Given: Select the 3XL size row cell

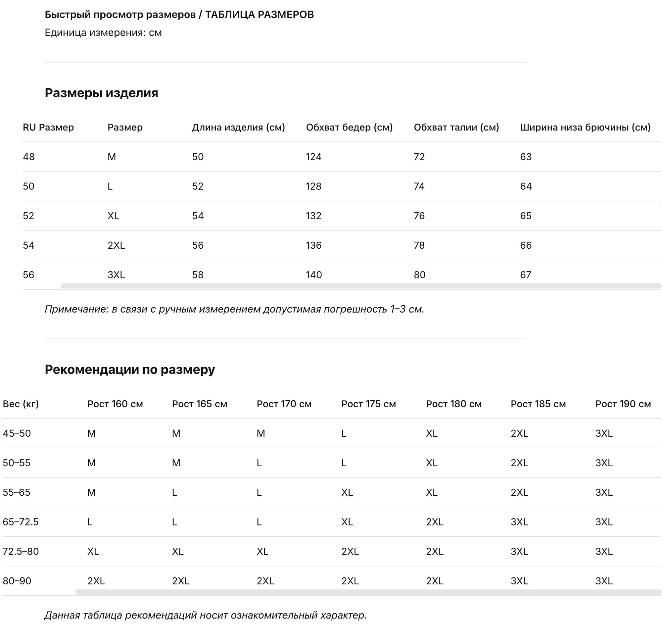Looking at the screenshot, I should pyautogui.click(x=116, y=274).
